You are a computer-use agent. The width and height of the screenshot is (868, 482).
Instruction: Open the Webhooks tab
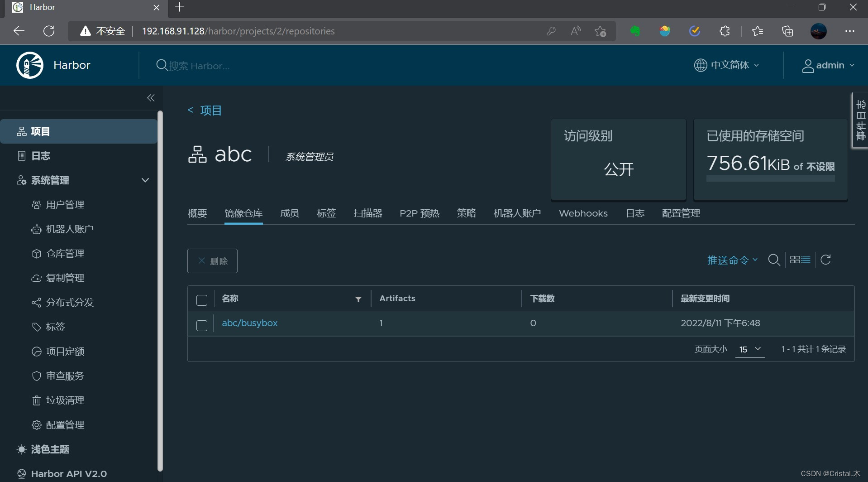coord(583,213)
